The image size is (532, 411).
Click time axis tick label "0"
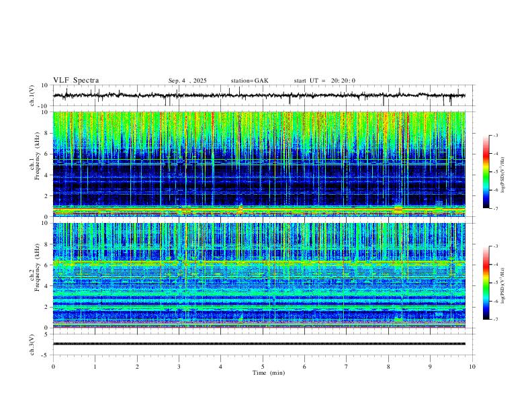[x=53, y=367]
